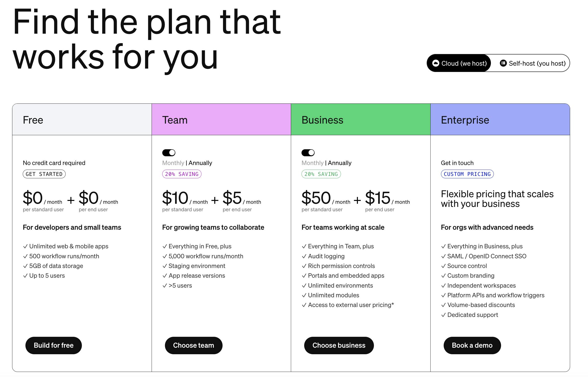This screenshot has width=588, height=377.
Task: Select Monthly billing under Team plan
Action: (173, 163)
